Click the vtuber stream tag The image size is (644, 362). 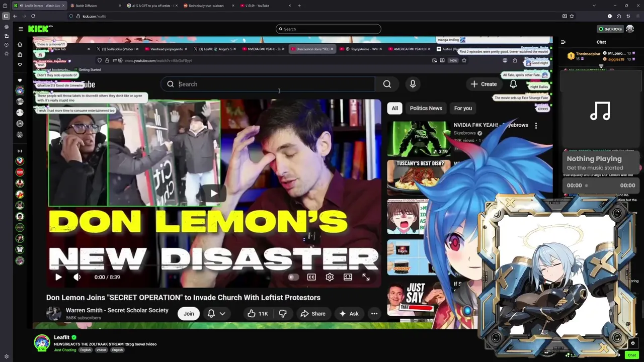101,350
